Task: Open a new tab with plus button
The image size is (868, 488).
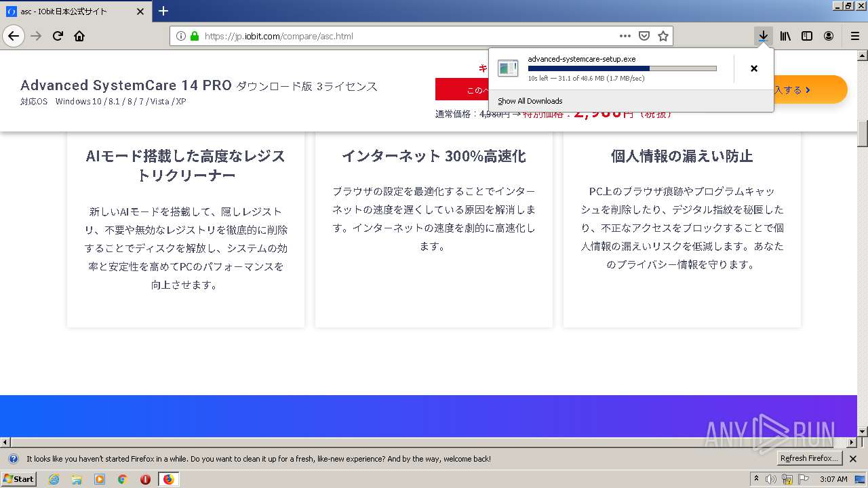Action: coord(163,11)
